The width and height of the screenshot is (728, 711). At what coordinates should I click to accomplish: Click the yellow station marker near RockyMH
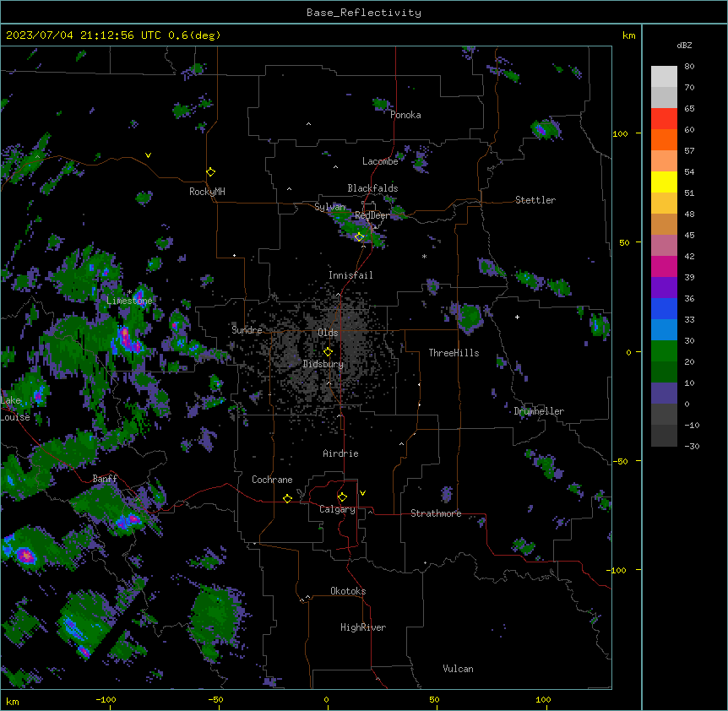coord(210,172)
